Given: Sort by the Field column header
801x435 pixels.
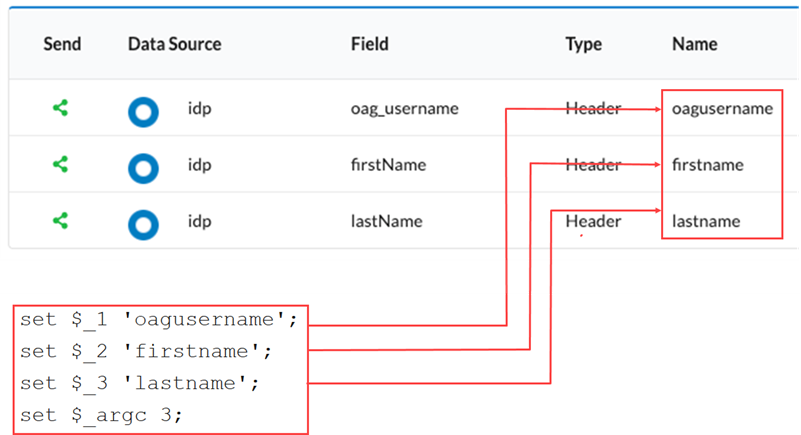Looking at the screenshot, I should tap(369, 44).
